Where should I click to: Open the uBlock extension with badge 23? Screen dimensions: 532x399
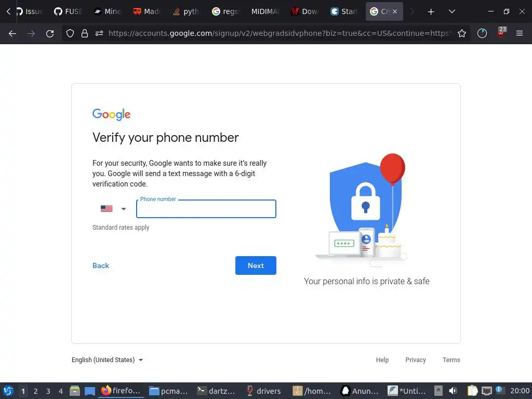tap(501, 33)
